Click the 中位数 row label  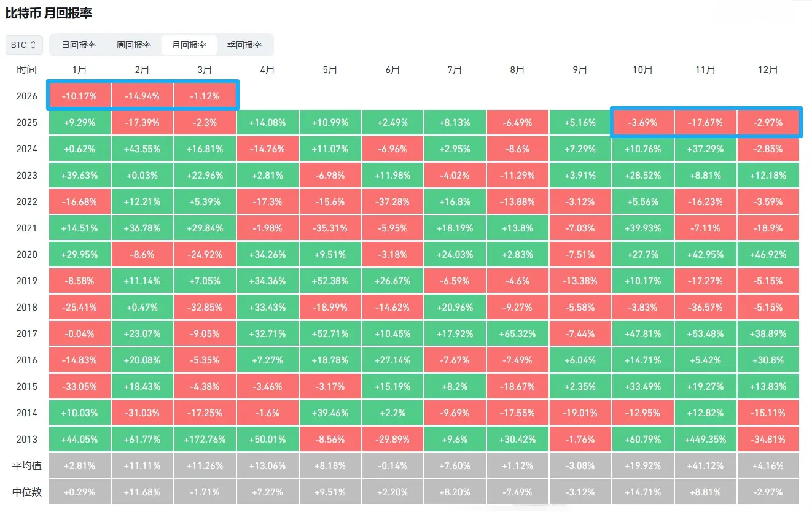click(26, 492)
